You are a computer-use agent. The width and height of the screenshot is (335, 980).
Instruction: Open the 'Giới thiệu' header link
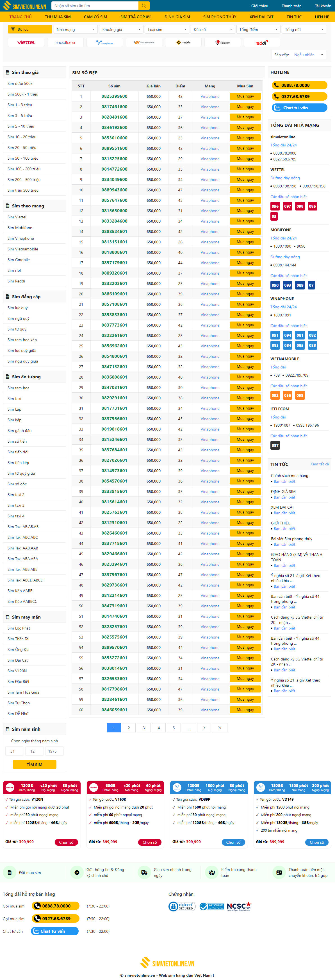pyautogui.click(x=259, y=6)
